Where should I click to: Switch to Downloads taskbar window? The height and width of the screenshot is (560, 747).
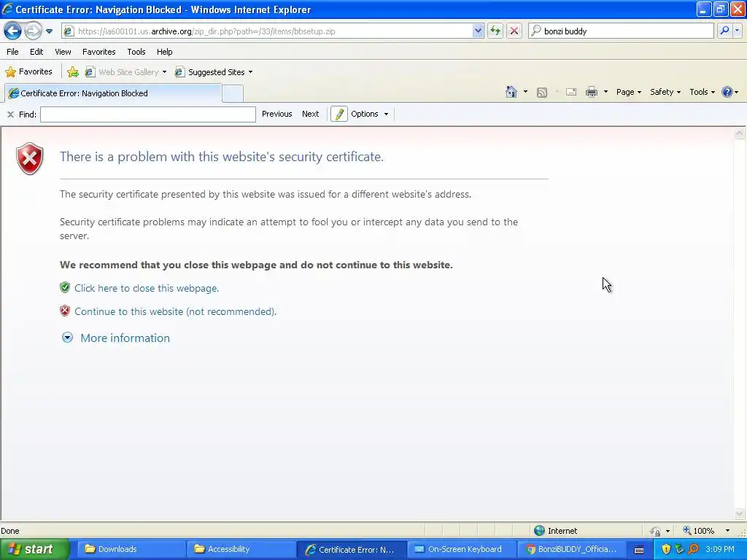tap(131, 549)
